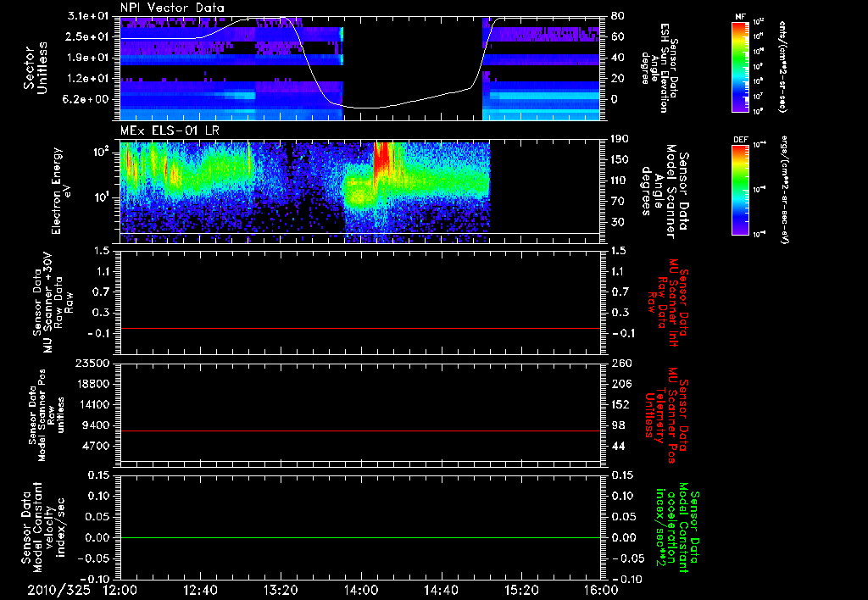Click the 16:00 time axis end label
Image resolution: width=868 pixels, height=600 pixels.
pos(601,590)
